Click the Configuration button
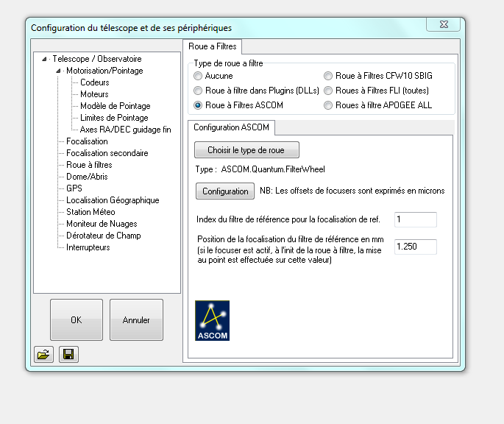Screen dimensions: 504x424 tap(225, 191)
